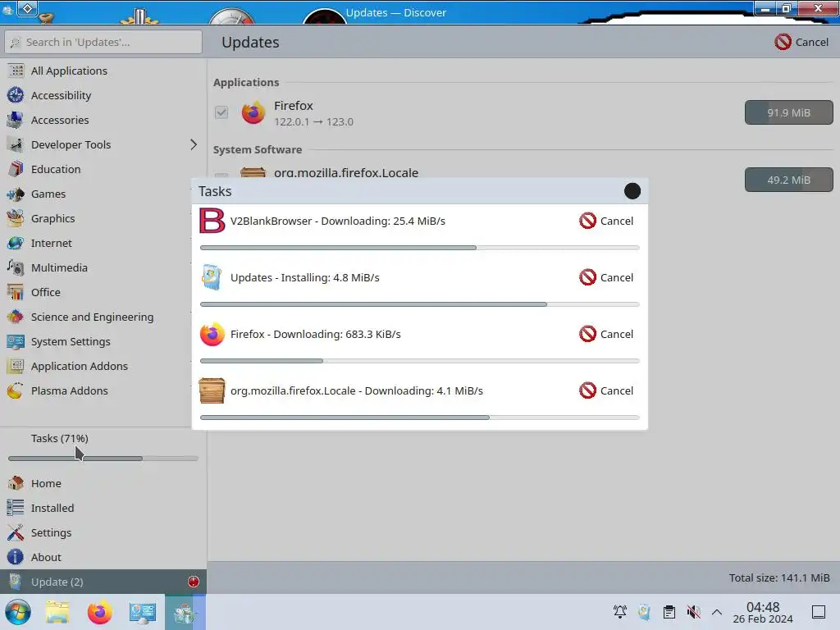840x630 pixels.
Task: Open Science and Engineering category label
Action: coord(92,317)
